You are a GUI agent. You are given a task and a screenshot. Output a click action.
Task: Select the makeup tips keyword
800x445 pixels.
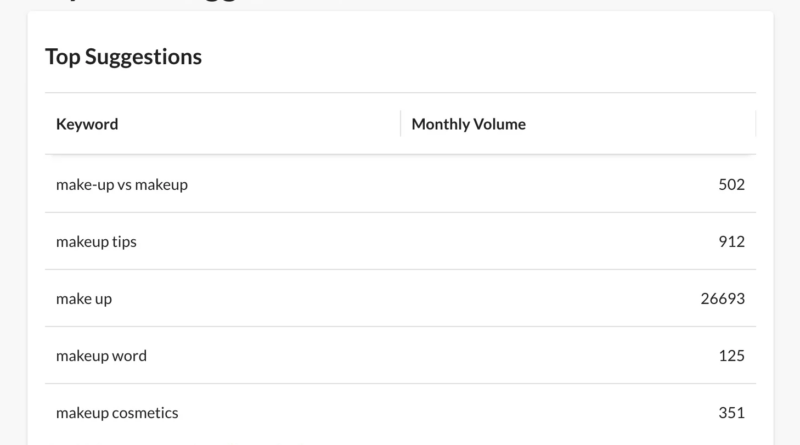(96, 241)
